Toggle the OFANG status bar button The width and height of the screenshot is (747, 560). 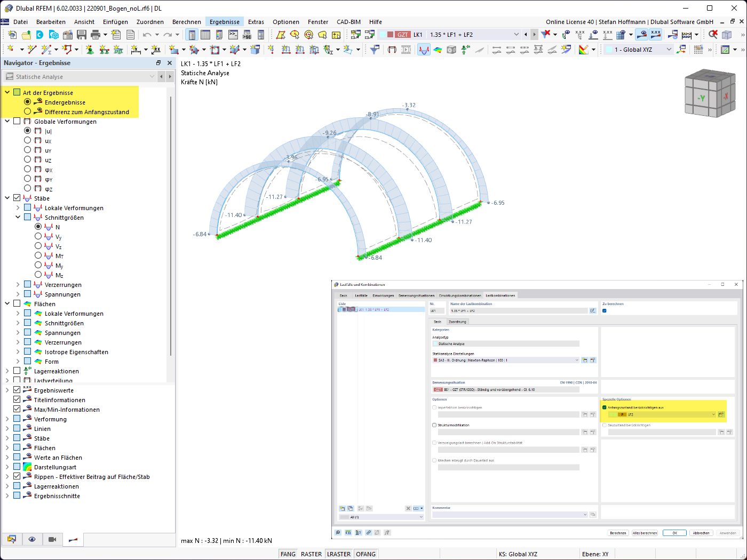(x=365, y=554)
